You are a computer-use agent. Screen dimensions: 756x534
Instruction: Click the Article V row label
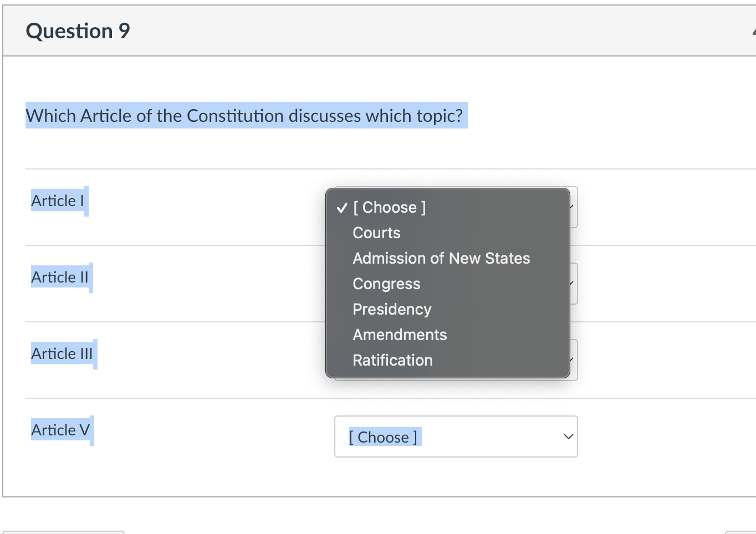pos(60,430)
